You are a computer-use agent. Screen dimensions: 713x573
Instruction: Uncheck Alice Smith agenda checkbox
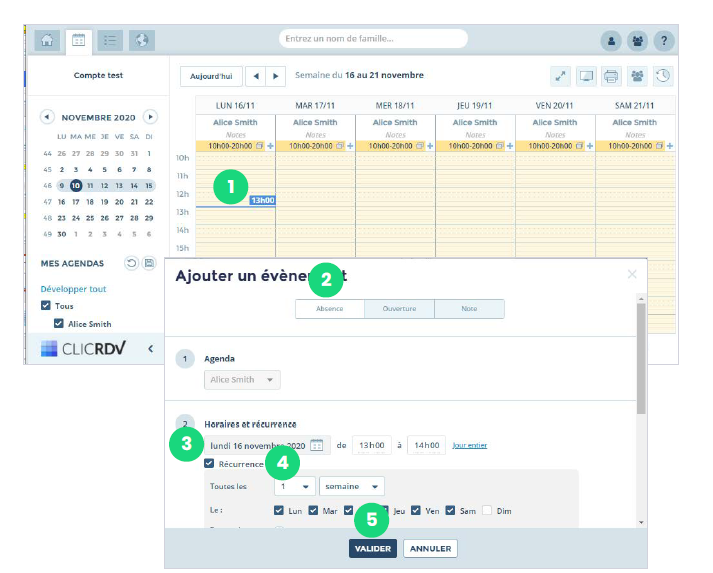coord(59,324)
